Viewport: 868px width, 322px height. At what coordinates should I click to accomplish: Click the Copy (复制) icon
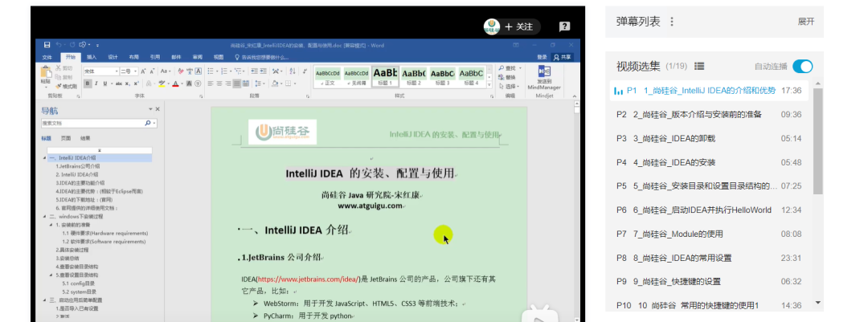pyautogui.click(x=58, y=77)
